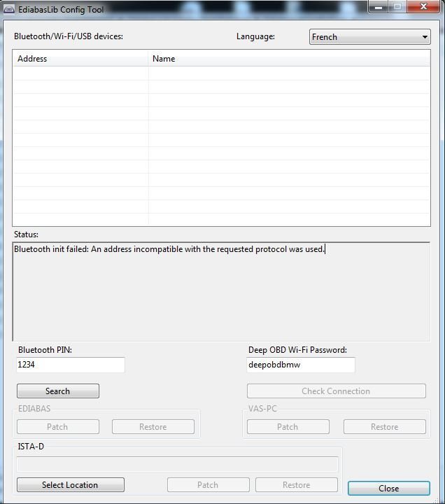Click Patch in the ISTA-D group
The width and height of the screenshot is (445, 504).
208,485
